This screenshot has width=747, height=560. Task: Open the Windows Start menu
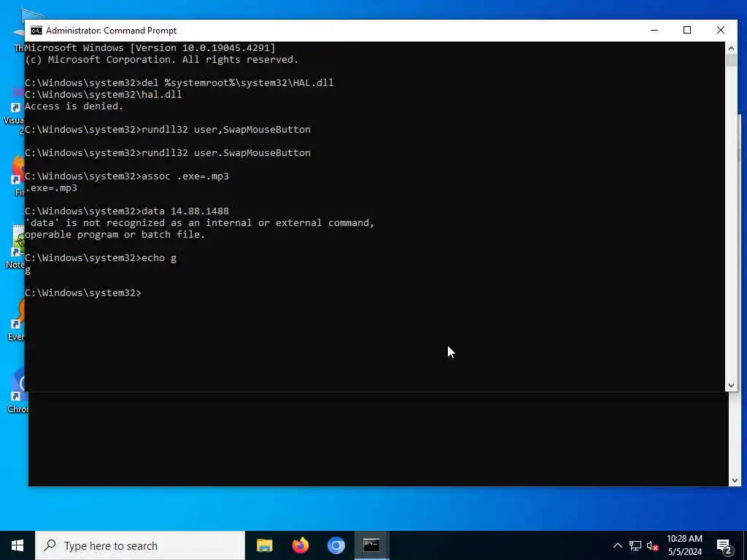pos(18,545)
